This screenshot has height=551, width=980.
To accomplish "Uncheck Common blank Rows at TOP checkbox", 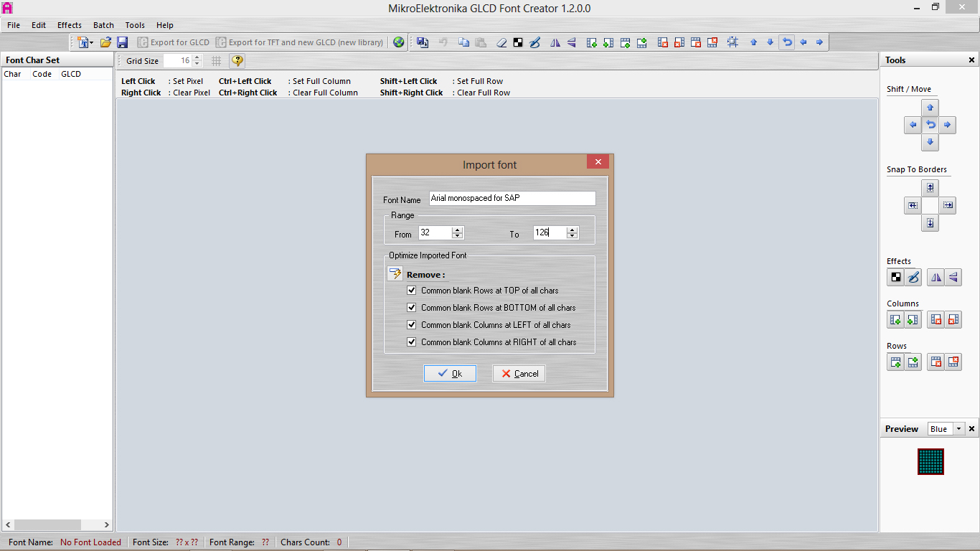I will click(411, 291).
